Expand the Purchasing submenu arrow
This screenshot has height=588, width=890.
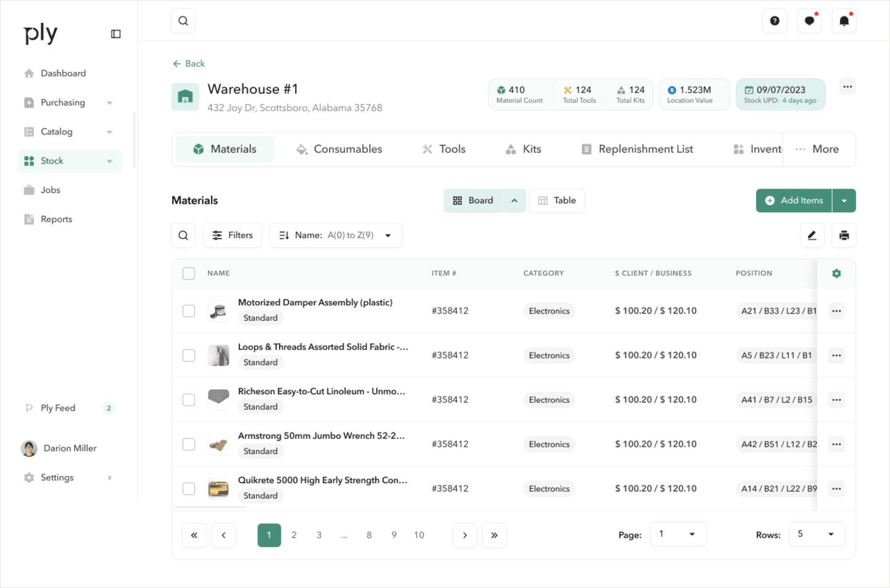coord(109,103)
